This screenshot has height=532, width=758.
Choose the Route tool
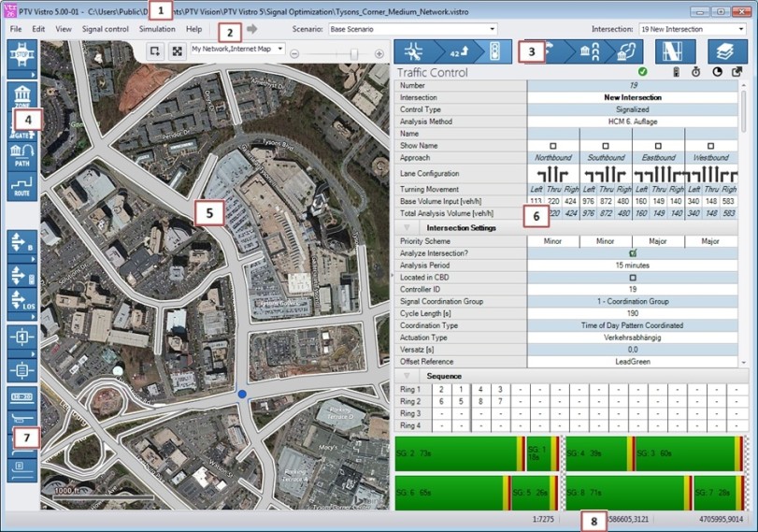(21, 185)
